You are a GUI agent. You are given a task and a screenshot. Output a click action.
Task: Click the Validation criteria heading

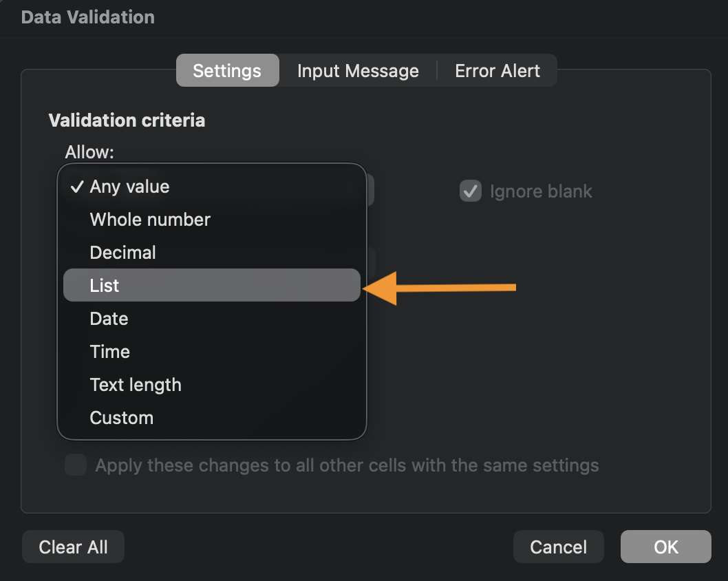point(127,120)
